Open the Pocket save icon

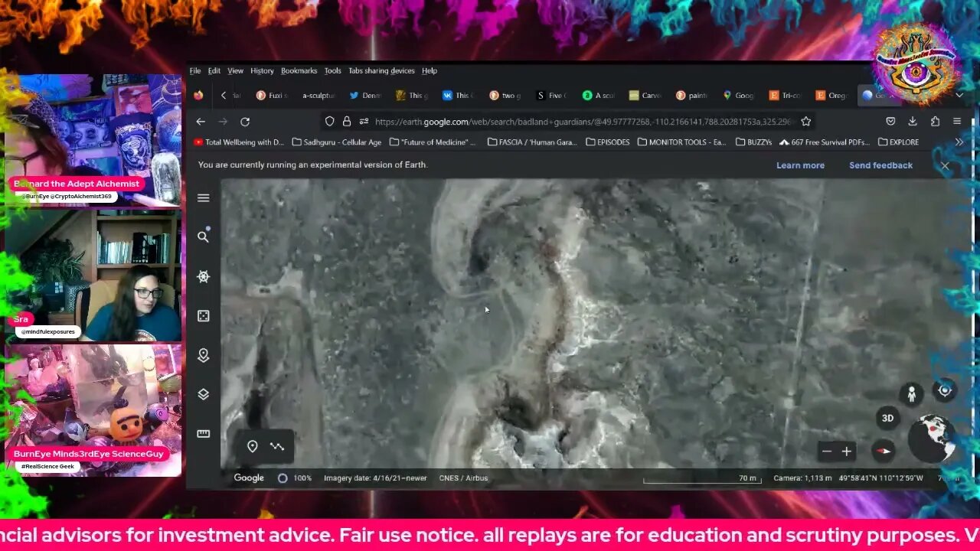890,121
